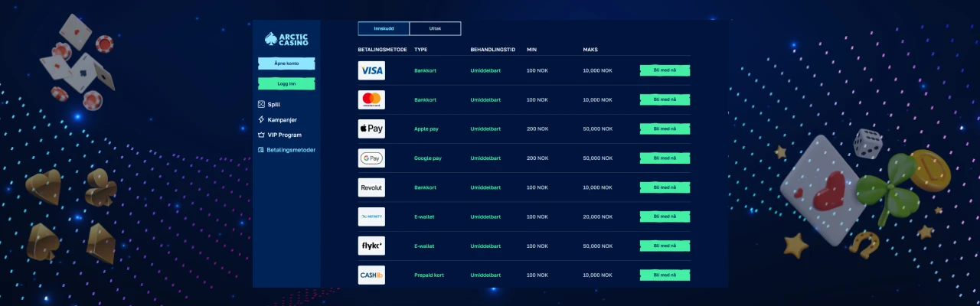The height and width of the screenshot is (306, 980).
Task: Switch to the Innskudd tab
Action: [384, 28]
